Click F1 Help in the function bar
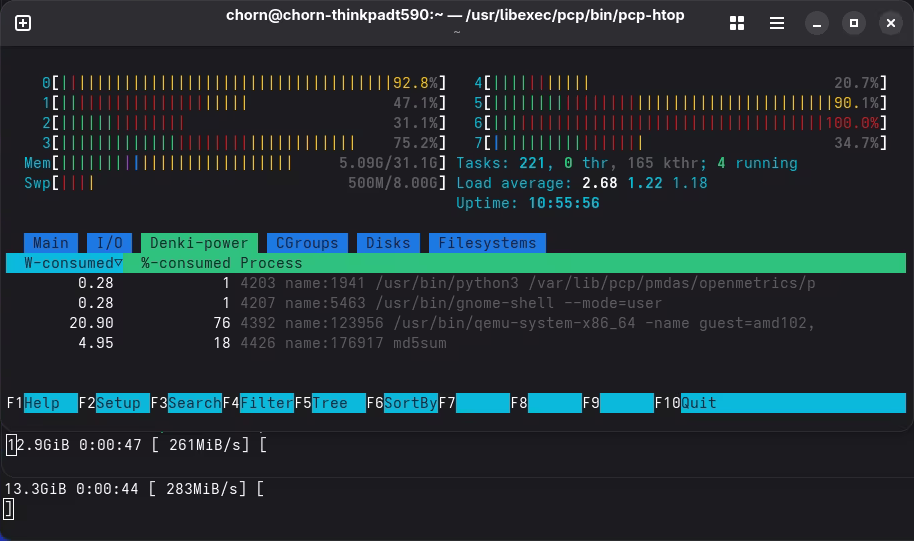The image size is (914, 541). point(41,403)
